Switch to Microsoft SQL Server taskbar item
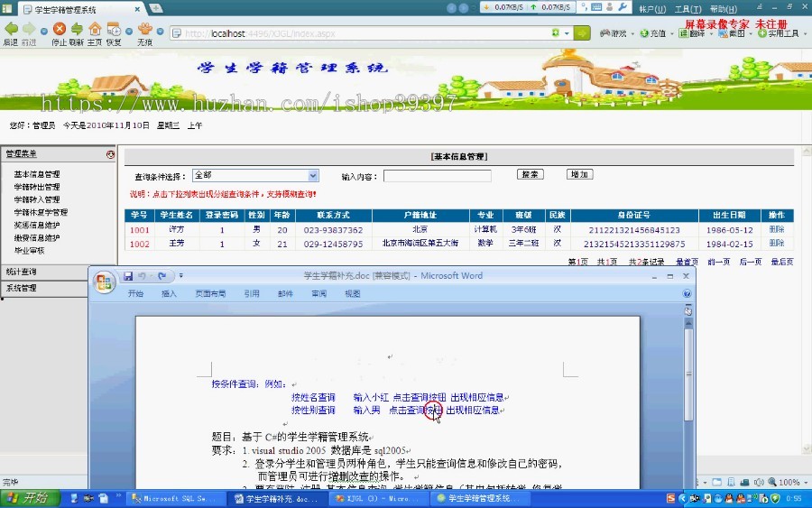 click(176, 499)
